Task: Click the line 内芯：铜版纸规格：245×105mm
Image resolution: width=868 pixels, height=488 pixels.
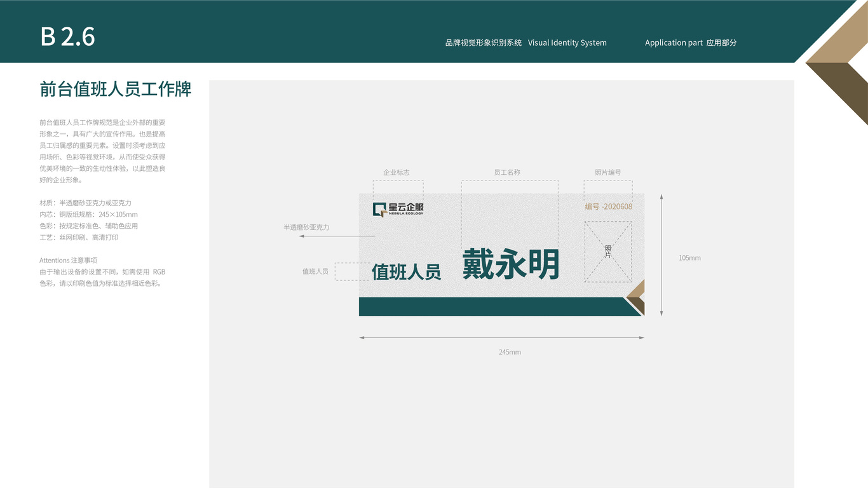Action: click(x=88, y=214)
